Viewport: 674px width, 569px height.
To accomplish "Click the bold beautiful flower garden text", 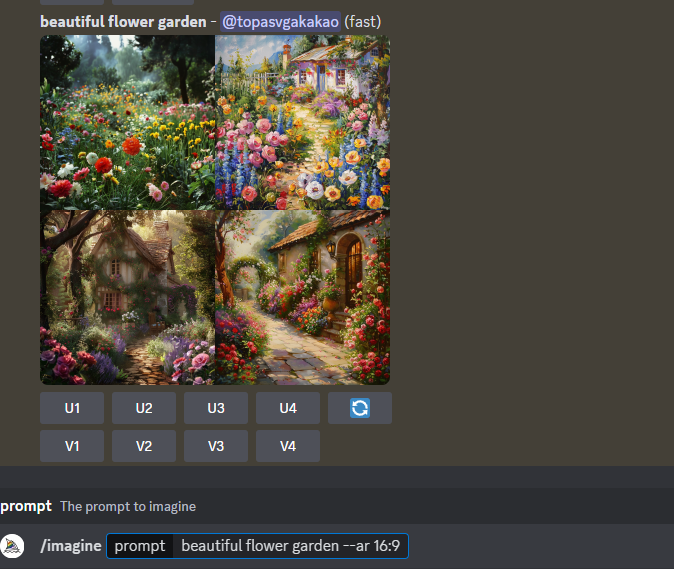I will pyautogui.click(x=123, y=21).
